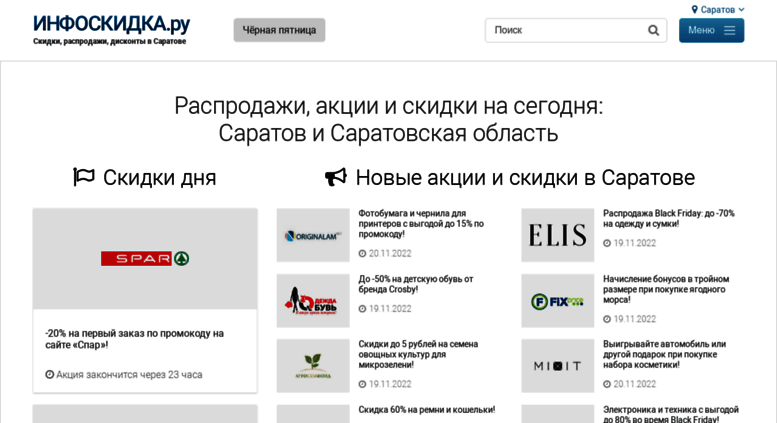Viewport: 777px width, 423px height.
Task: Click the MIXIT logo thumbnail
Action: pos(557,366)
